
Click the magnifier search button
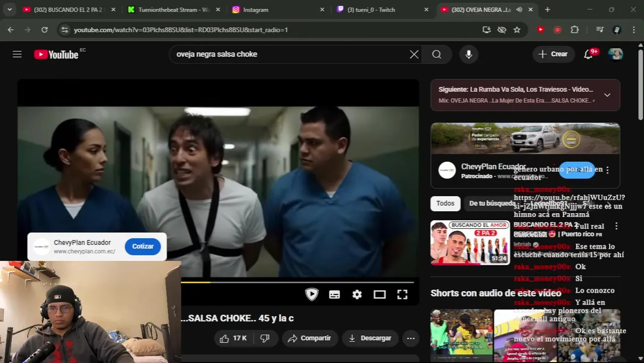coord(436,54)
